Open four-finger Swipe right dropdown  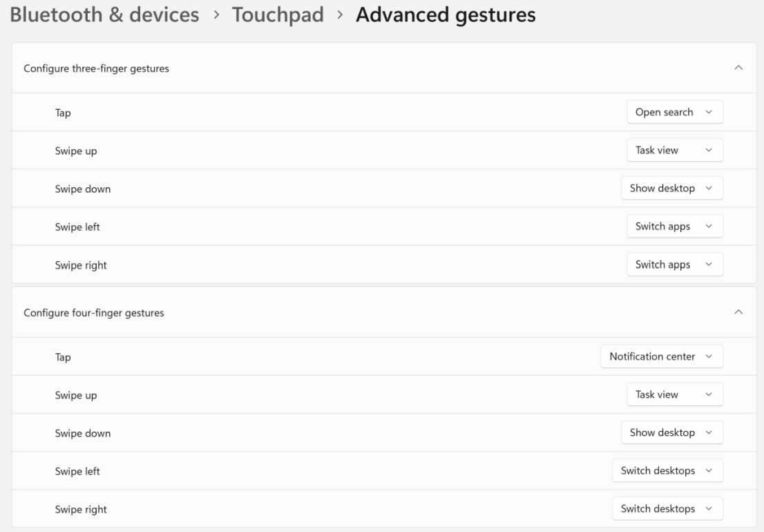pyautogui.click(x=667, y=509)
